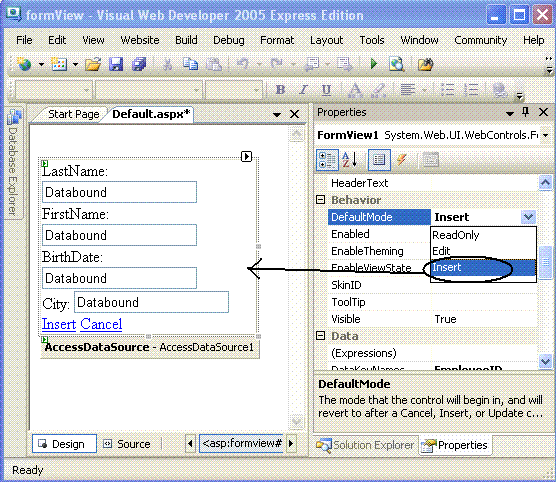556x482 pixels.
Task: Show Events with lightning bolt icon
Action: click(402, 160)
